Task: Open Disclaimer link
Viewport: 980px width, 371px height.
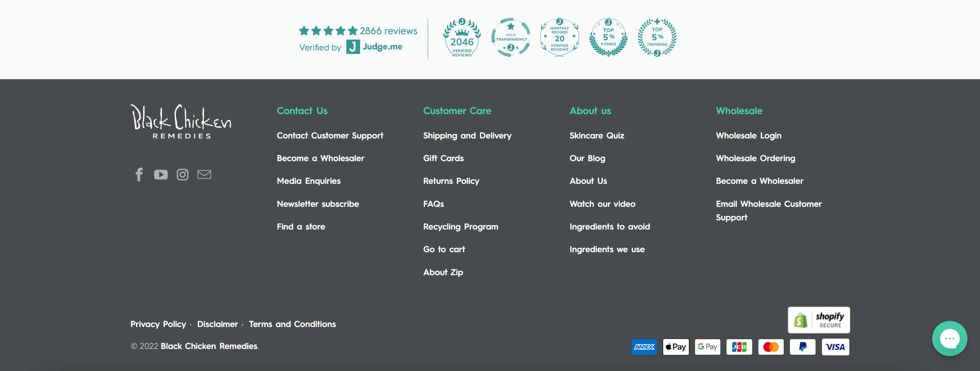Action: click(217, 324)
